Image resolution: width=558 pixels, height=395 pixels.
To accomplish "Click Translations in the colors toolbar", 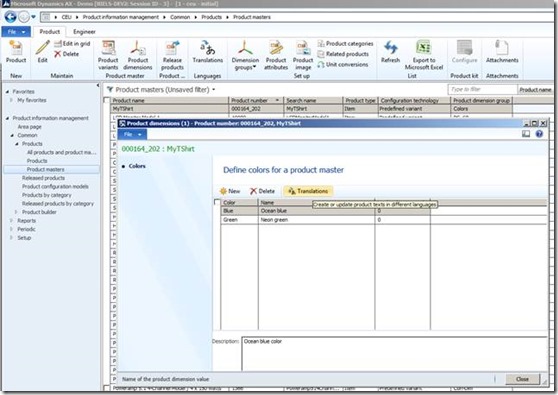I will (x=308, y=191).
